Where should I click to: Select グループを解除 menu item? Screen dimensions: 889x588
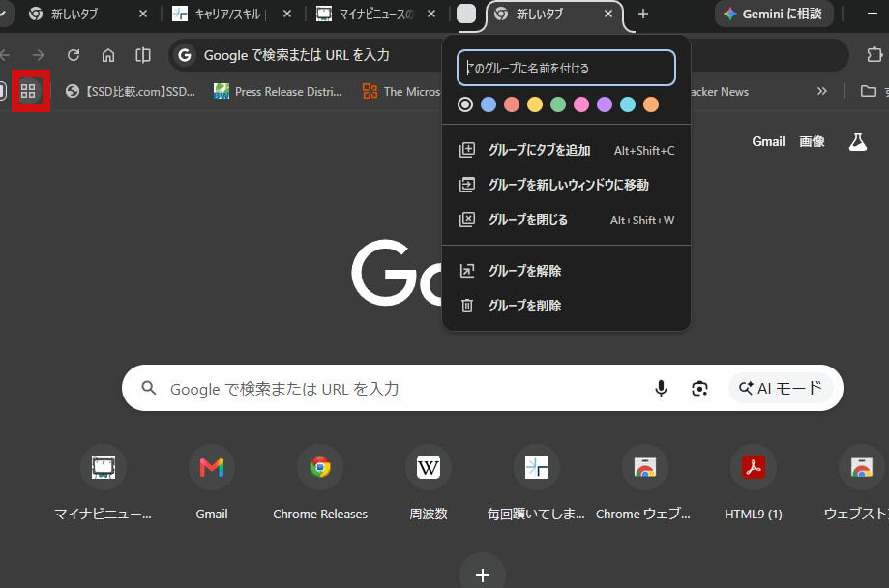click(566, 271)
